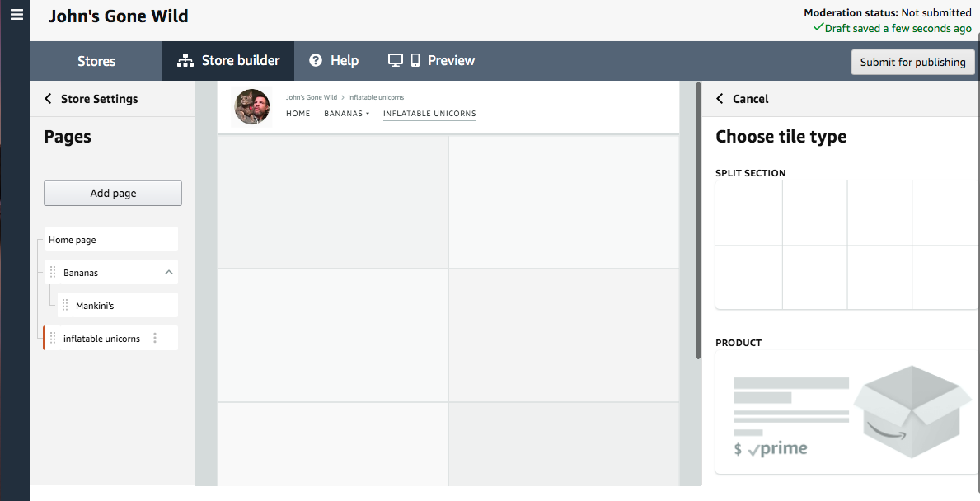Select the Home page tree item

click(111, 239)
